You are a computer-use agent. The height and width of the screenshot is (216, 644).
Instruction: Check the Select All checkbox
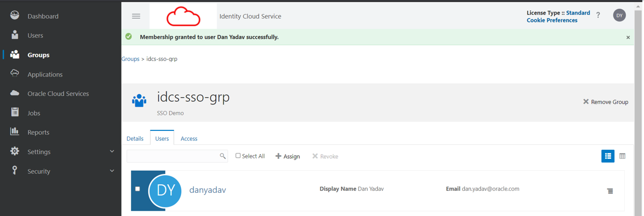(238, 156)
